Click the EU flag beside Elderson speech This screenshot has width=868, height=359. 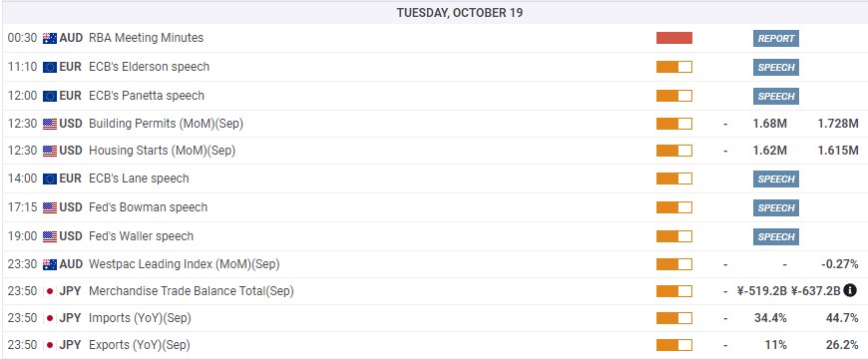[50, 67]
